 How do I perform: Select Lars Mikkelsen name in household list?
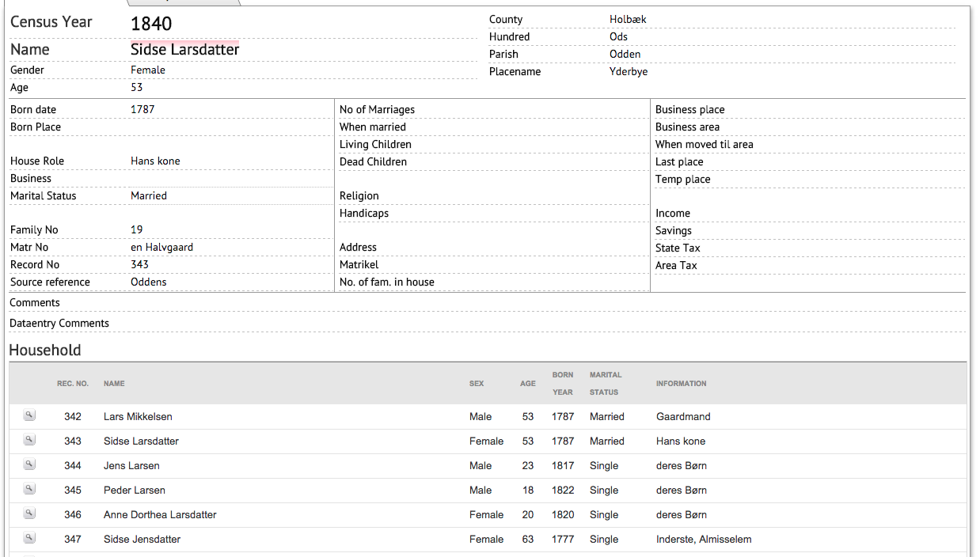[x=138, y=416]
